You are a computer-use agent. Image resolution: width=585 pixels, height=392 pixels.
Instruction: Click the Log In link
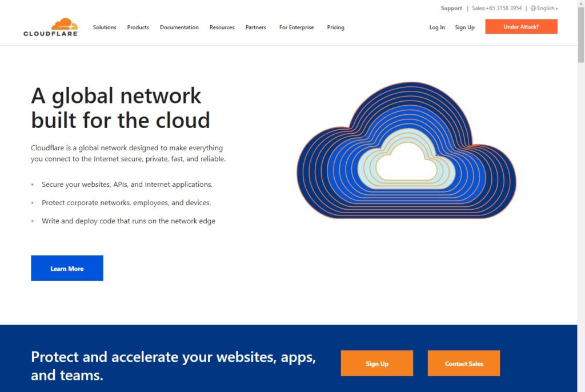(437, 27)
